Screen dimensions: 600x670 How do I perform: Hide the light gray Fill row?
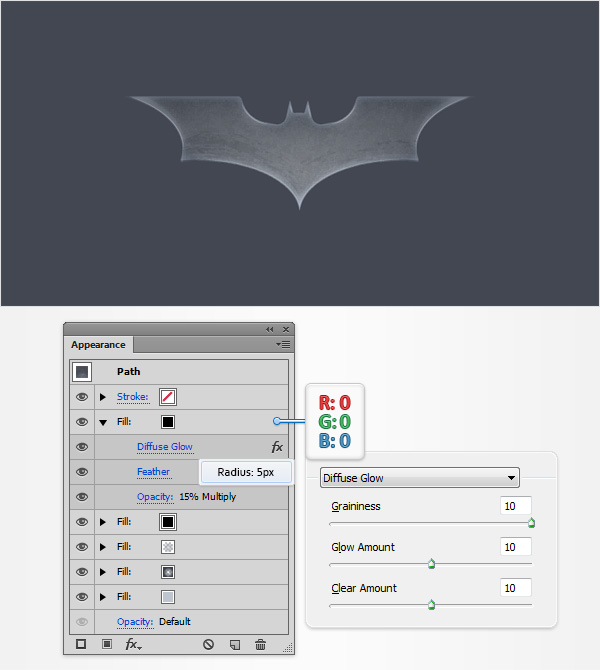pyautogui.click(x=82, y=597)
